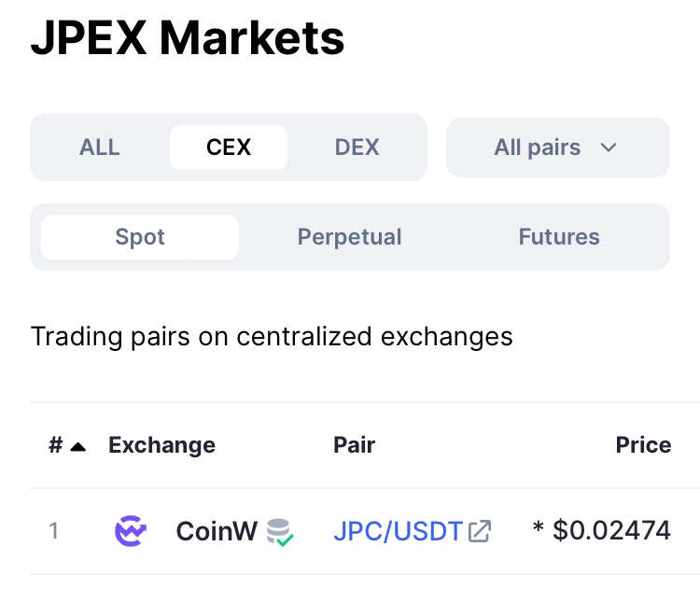Click the sort arrow next to #

coord(78,446)
